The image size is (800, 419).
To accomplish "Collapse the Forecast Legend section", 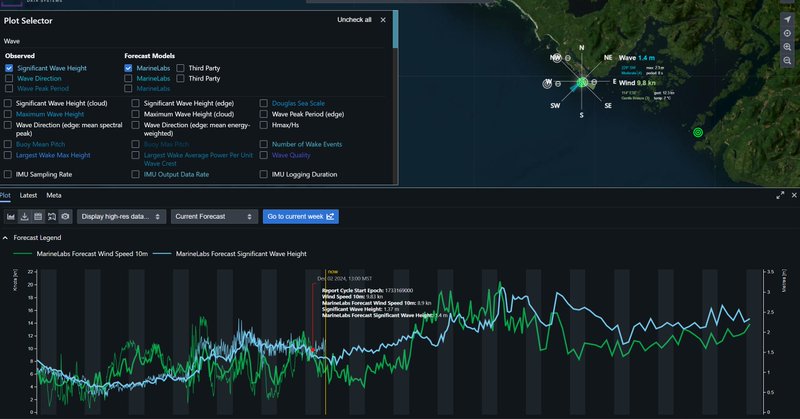I will click(5, 238).
